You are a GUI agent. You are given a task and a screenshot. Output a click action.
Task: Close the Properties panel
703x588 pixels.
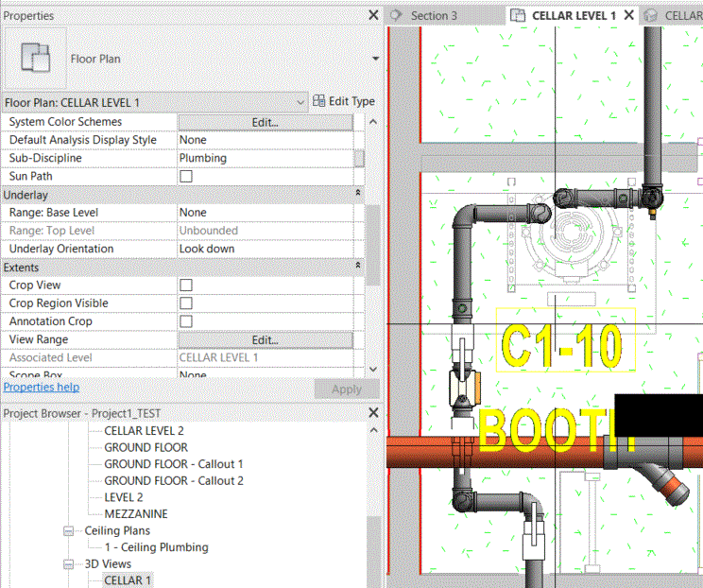click(x=373, y=15)
